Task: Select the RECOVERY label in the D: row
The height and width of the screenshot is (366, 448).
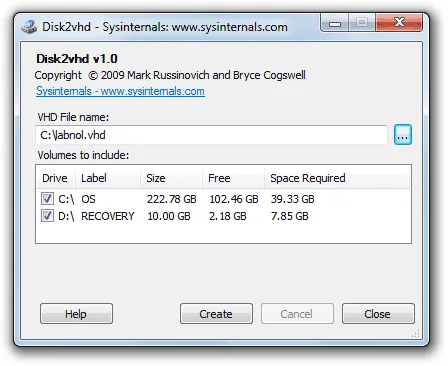Action: pos(108,216)
